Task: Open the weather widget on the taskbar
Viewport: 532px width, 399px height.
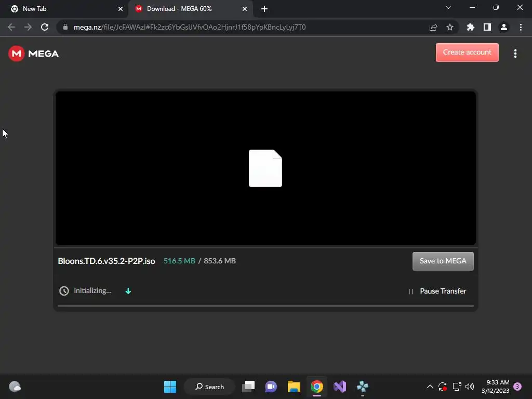Action: (15, 387)
